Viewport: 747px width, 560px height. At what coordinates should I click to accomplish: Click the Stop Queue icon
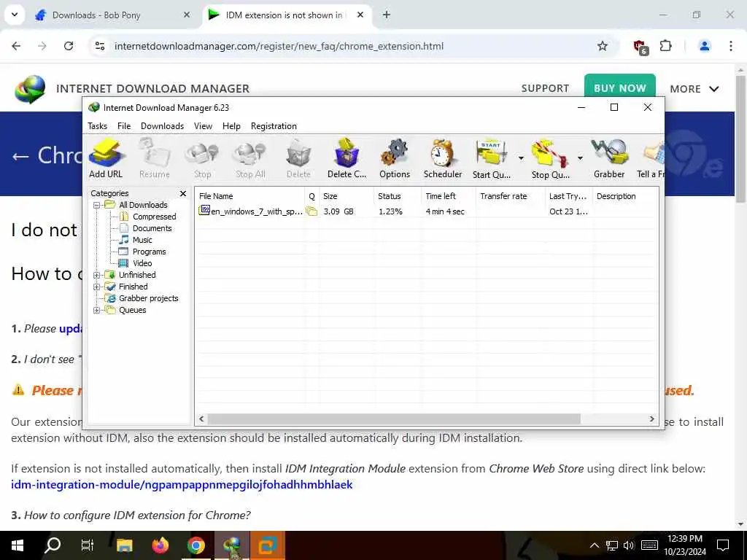pos(550,158)
